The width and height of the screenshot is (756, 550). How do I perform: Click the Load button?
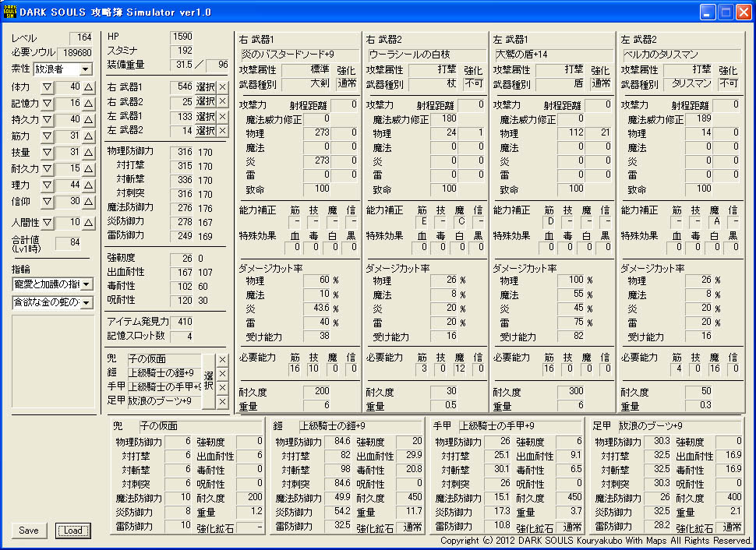72,531
